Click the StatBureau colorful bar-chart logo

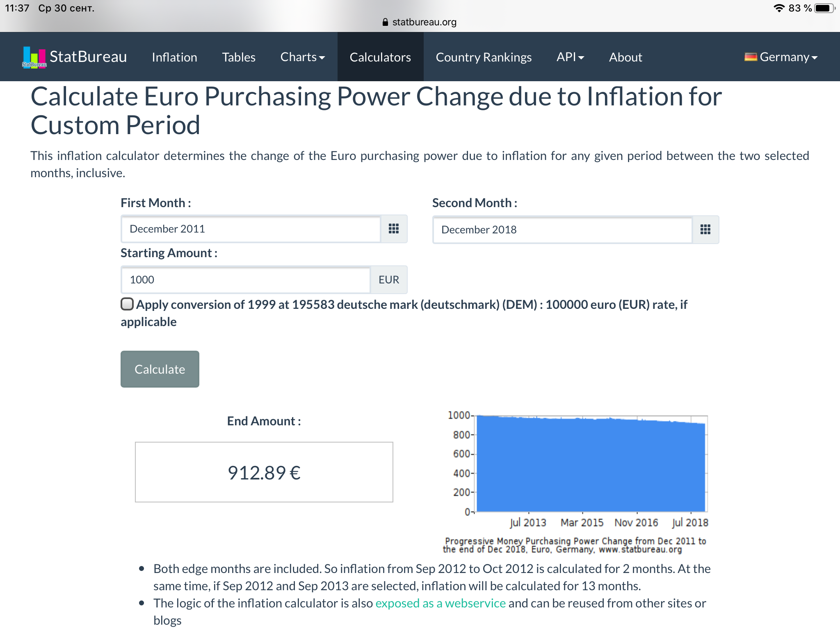click(x=34, y=57)
